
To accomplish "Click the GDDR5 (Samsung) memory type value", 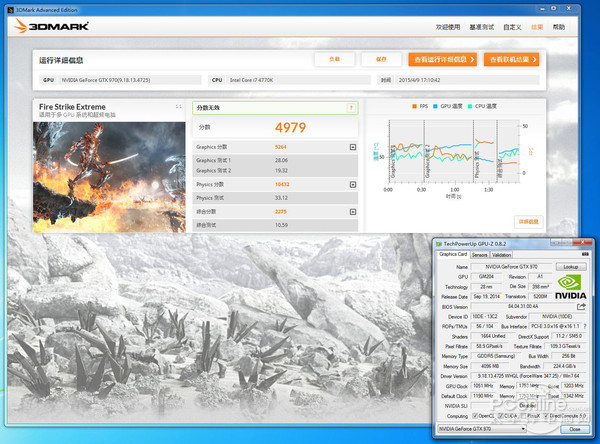I will pos(496,356).
